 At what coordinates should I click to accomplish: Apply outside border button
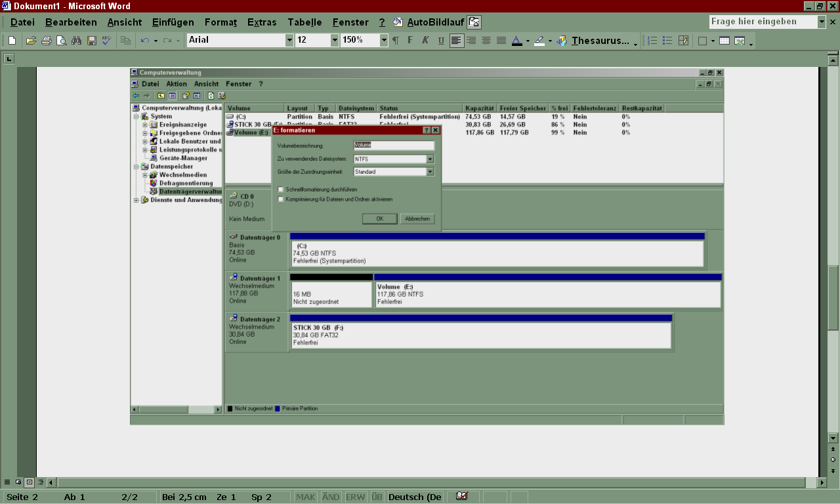[702, 41]
